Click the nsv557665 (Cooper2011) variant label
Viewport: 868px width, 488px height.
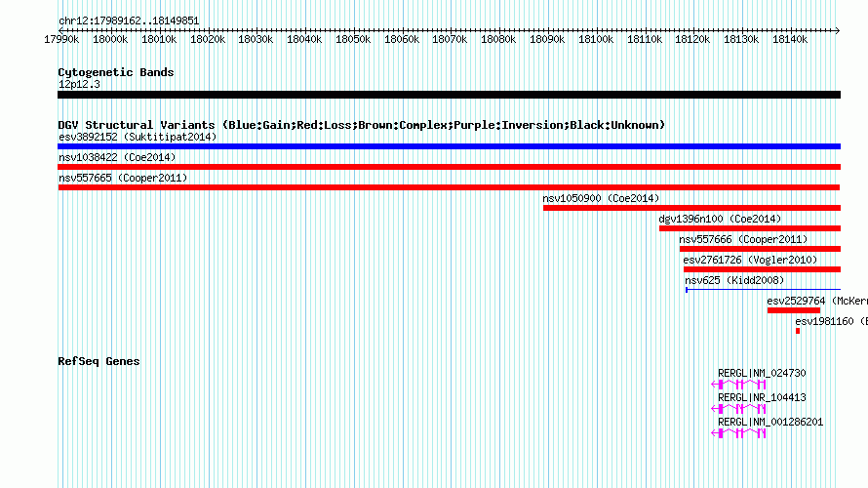click(x=123, y=178)
